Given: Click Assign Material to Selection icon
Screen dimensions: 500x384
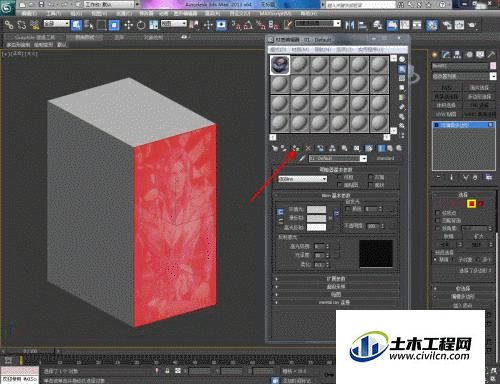Looking at the screenshot, I should 295,148.
